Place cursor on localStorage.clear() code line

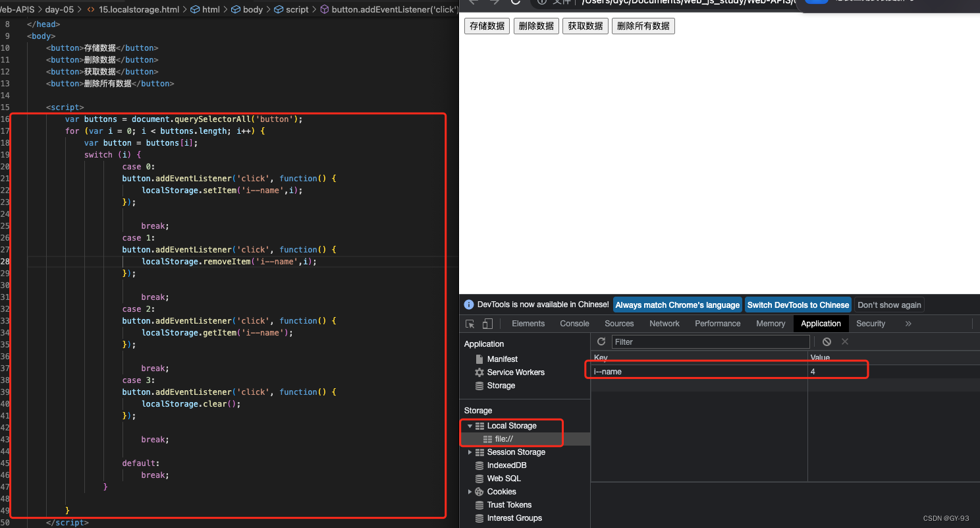(x=191, y=404)
